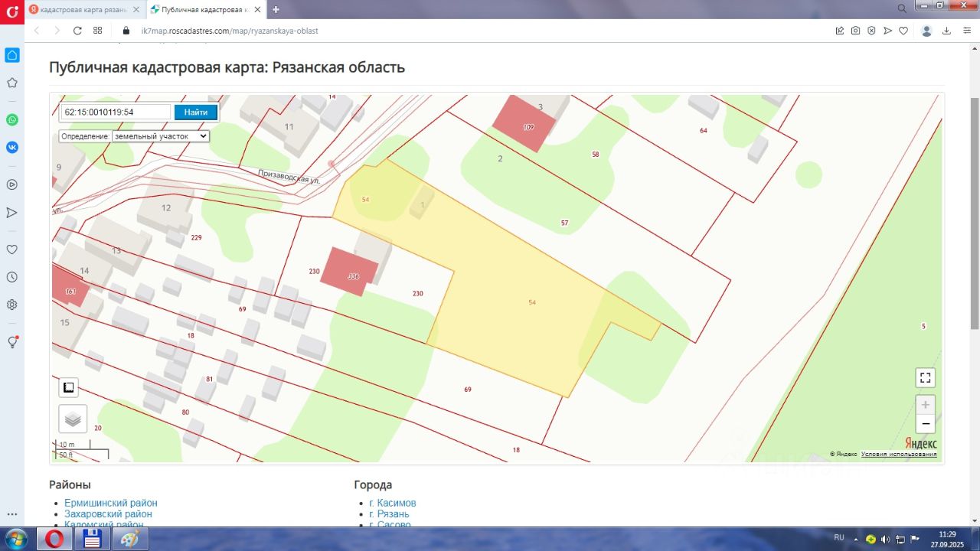Open the ad blocker shield icon
The image size is (980, 551).
pos(871,31)
